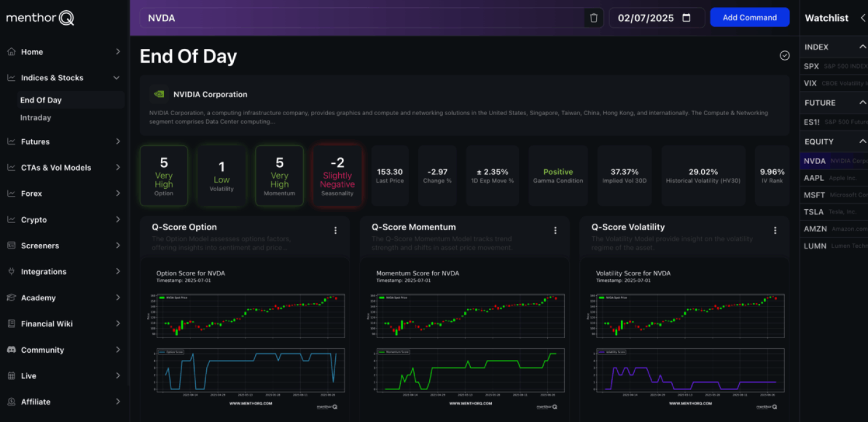Click the Integrations plug icon
Image resolution: width=868 pixels, height=422 pixels.
coord(11,272)
